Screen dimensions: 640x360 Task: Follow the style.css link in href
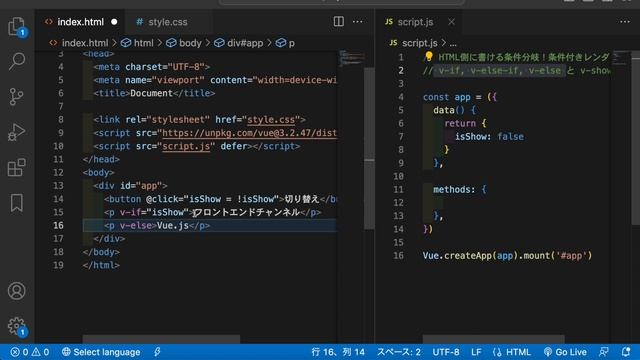tap(271, 120)
